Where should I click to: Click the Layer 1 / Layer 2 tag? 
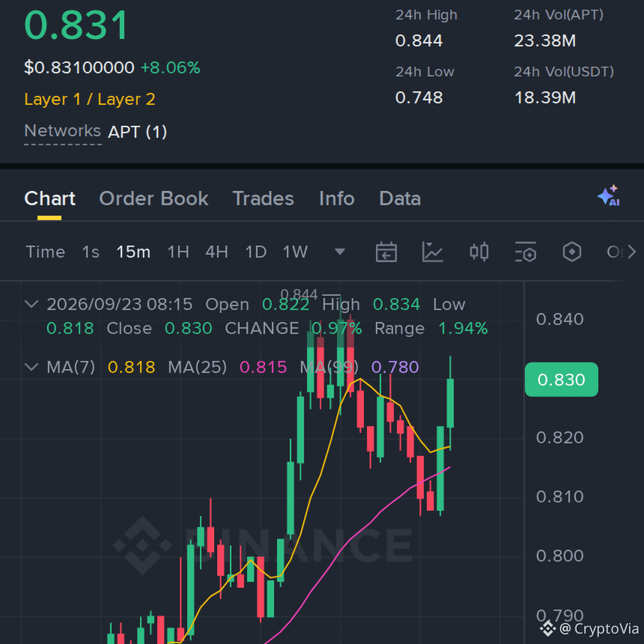(x=89, y=100)
